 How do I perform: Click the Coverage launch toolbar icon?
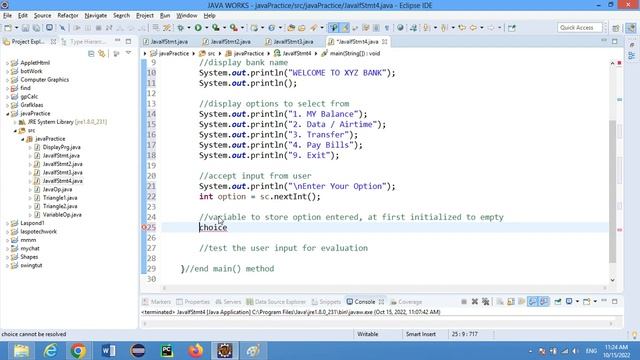tap(216, 28)
